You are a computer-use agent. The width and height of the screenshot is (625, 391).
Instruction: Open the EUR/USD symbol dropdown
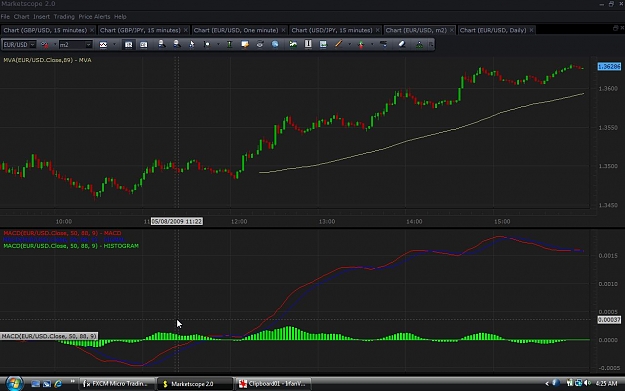point(33,45)
